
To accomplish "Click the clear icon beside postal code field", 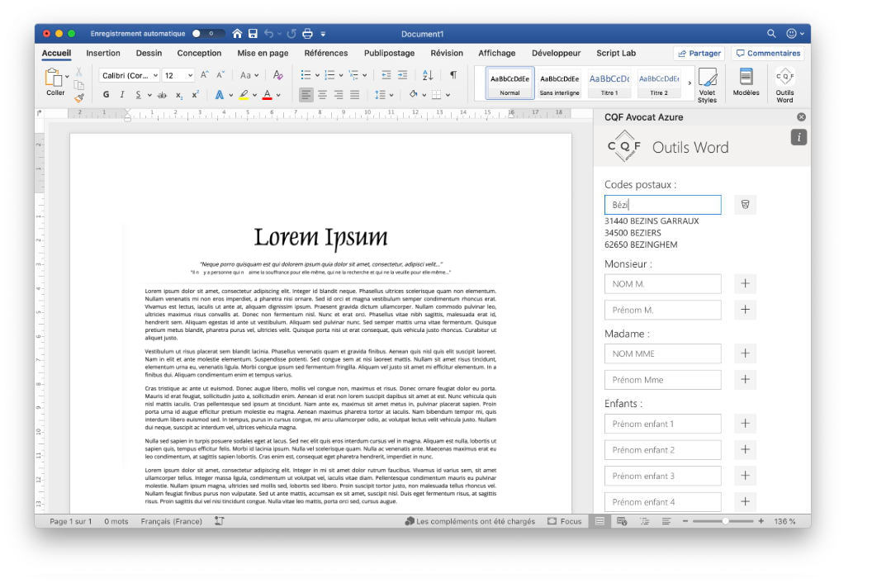I will (745, 204).
